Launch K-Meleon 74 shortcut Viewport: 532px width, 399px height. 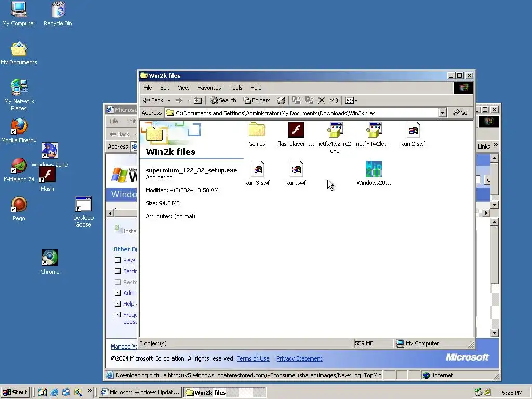pos(19,170)
